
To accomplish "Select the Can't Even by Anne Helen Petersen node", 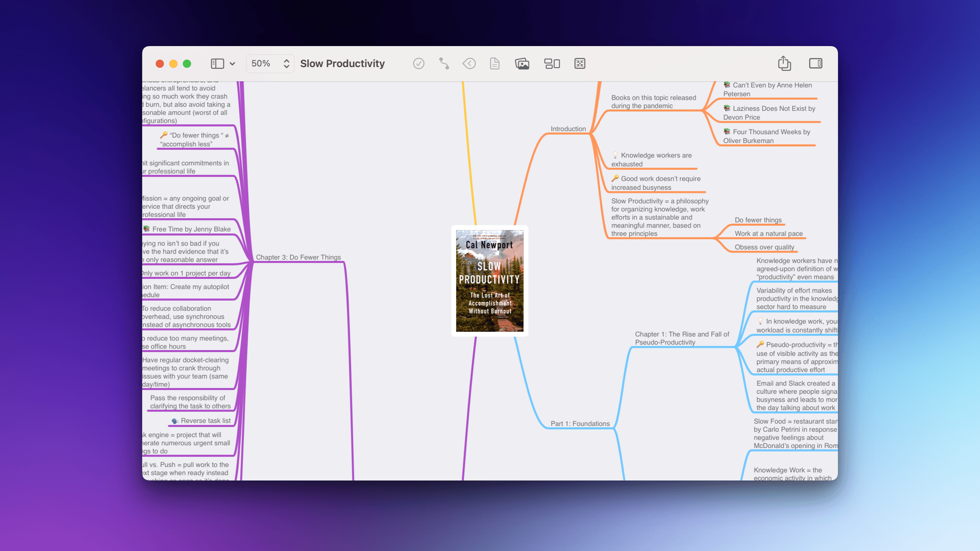I will (768, 89).
